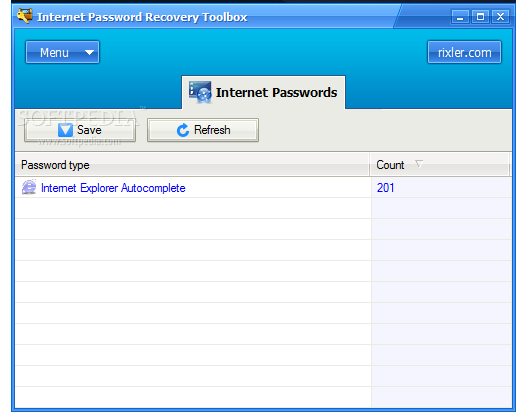
Task: Visit rixler.com via top-right button
Action: 464,52
